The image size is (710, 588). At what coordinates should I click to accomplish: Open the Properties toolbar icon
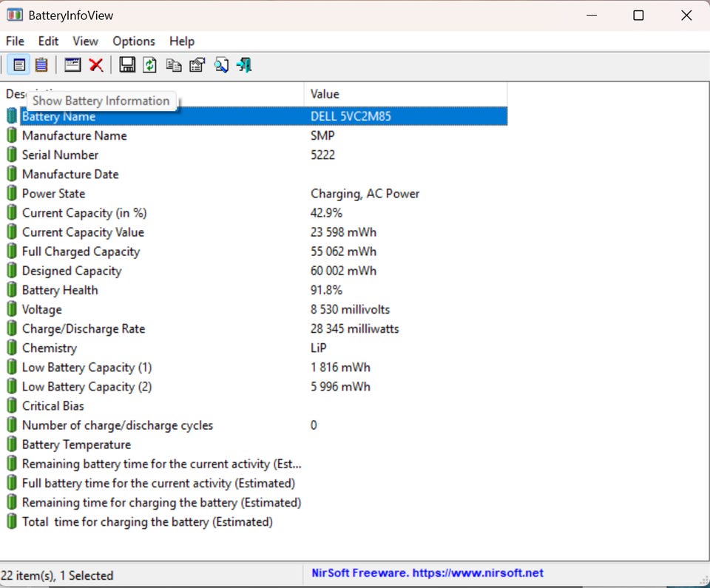pos(197,65)
